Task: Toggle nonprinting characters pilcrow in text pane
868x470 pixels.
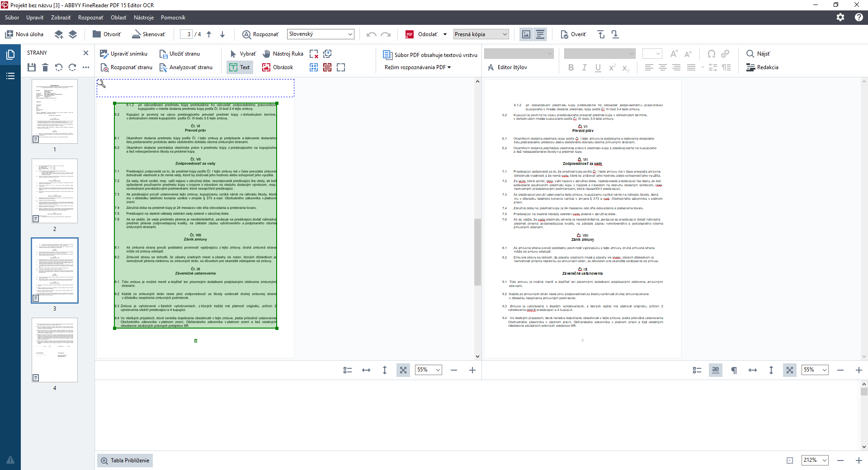Action: [734, 370]
